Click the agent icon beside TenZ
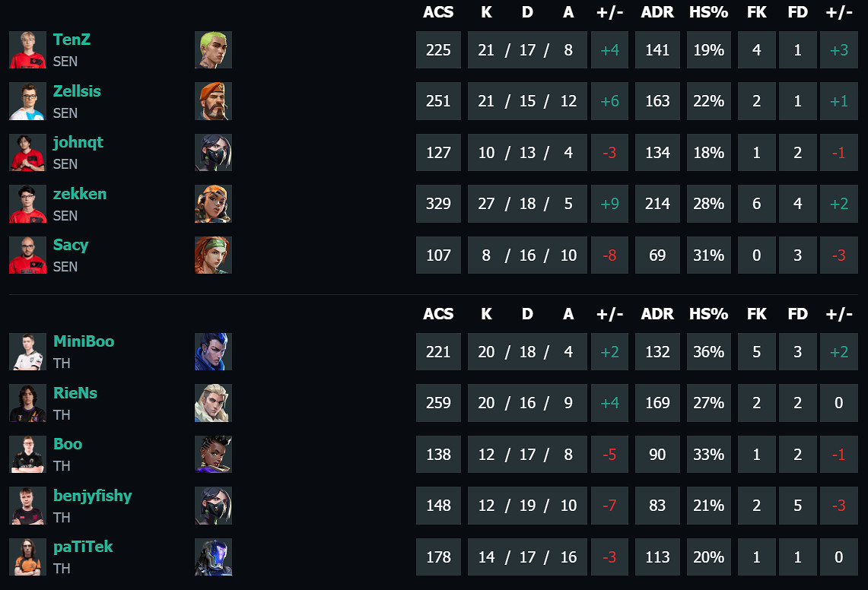Viewport: 868px width, 590px height. click(x=213, y=50)
